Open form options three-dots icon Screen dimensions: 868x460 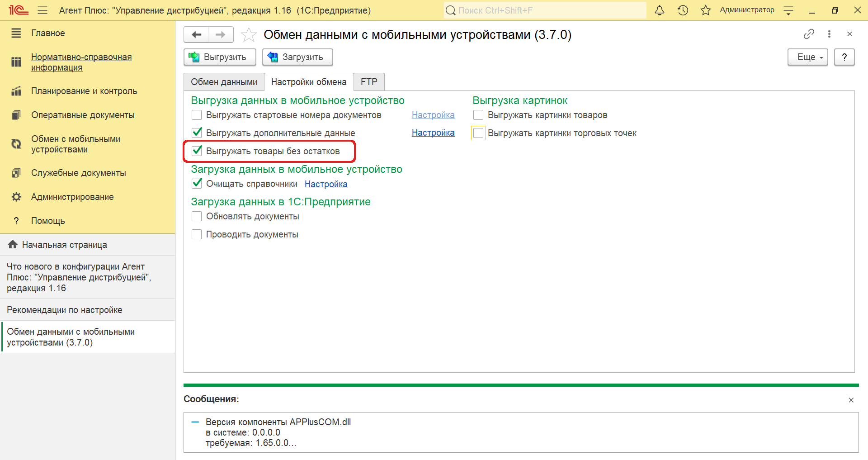pyautogui.click(x=829, y=34)
